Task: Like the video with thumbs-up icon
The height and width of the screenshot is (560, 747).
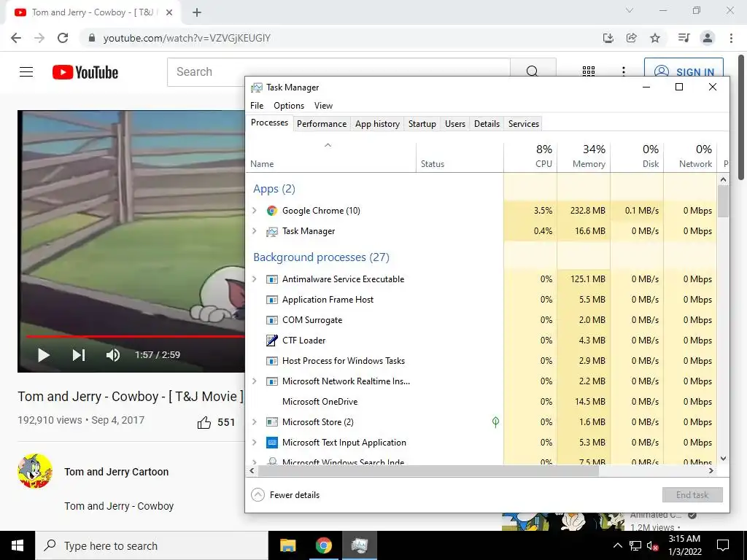Action: [204, 422]
